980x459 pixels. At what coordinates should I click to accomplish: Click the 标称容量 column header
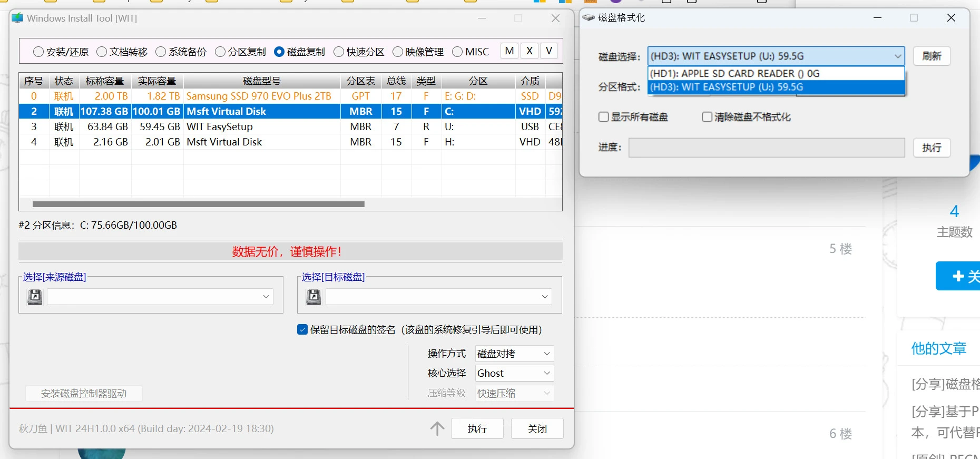(x=105, y=81)
